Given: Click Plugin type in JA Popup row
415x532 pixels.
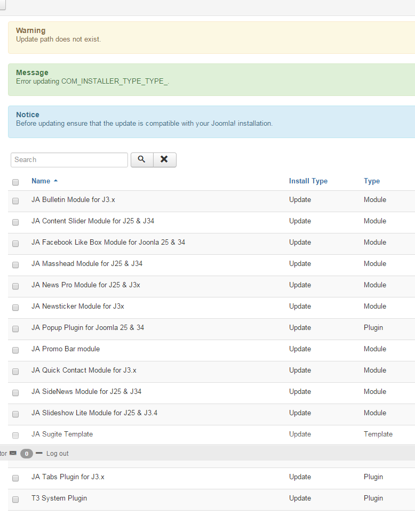Looking at the screenshot, I should tap(373, 328).
